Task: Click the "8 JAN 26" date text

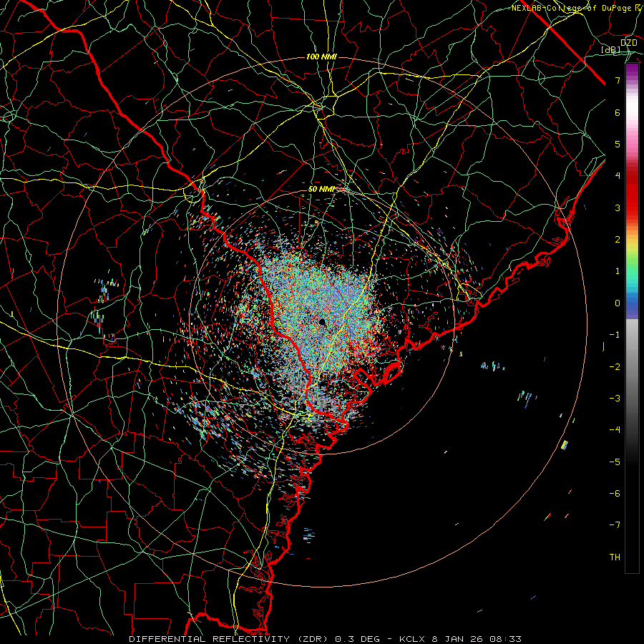Action: pos(459,639)
